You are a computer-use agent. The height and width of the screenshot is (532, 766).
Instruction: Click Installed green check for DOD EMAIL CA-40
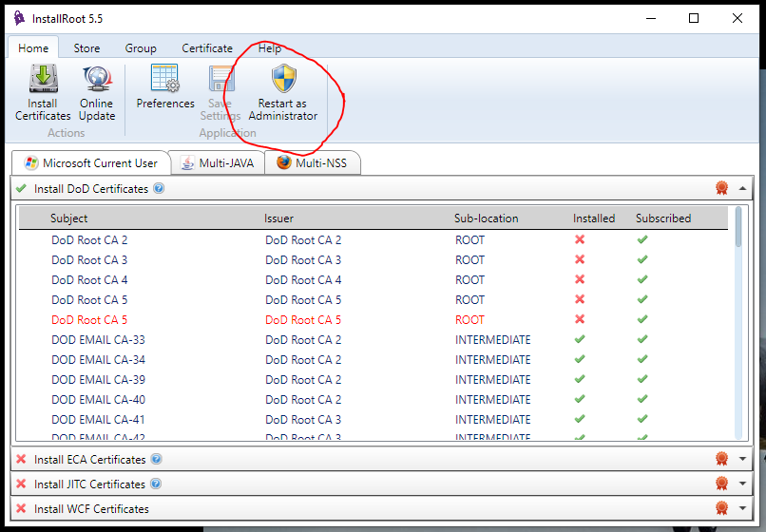coord(580,399)
